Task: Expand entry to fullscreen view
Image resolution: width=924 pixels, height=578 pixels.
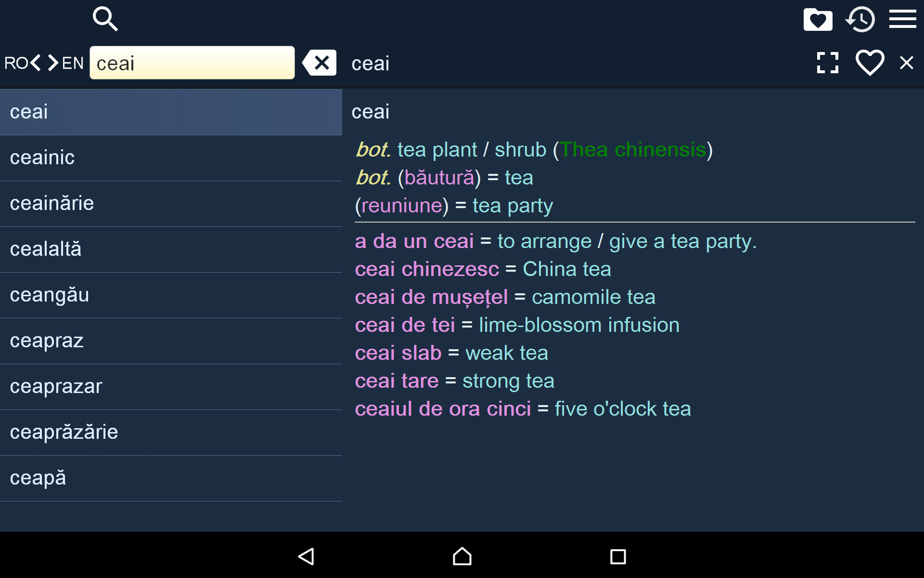Action: click(x=828, y=63)
